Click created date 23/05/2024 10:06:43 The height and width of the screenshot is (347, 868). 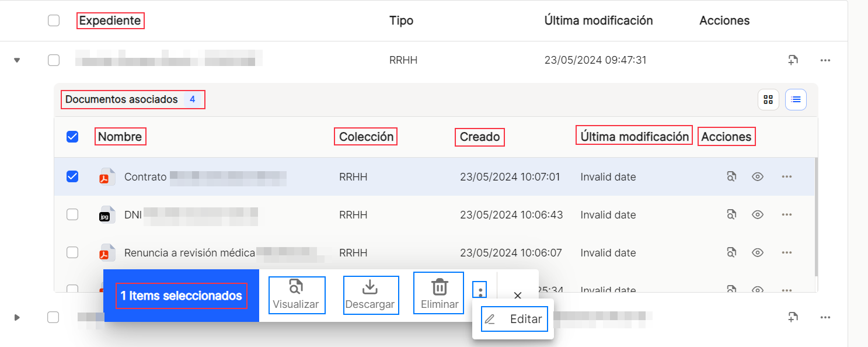point(511,214)
